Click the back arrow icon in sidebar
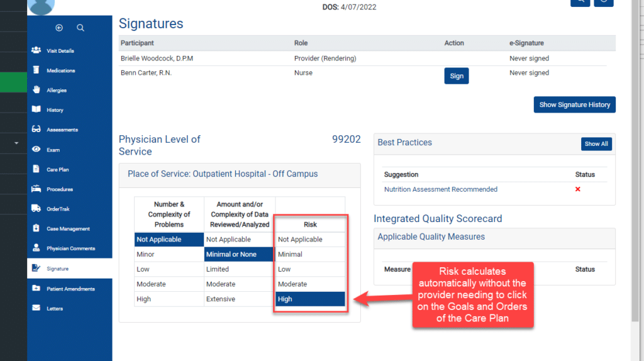Viewport: 644px width, 361px height. click(59, 28)
